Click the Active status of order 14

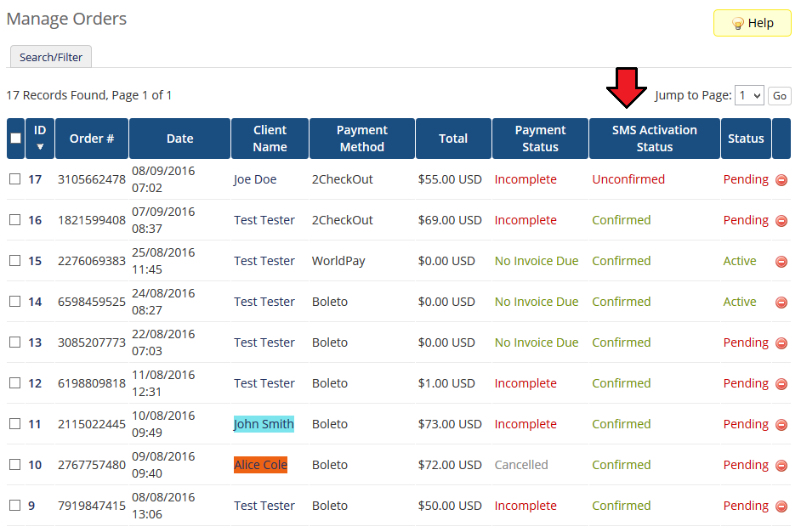click(x=739, y=302)
